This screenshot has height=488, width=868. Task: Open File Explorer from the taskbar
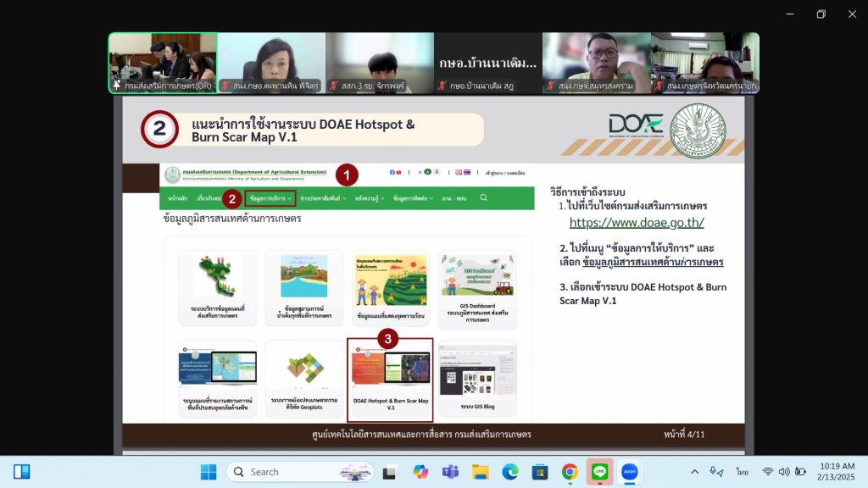(x=480, y=472)
